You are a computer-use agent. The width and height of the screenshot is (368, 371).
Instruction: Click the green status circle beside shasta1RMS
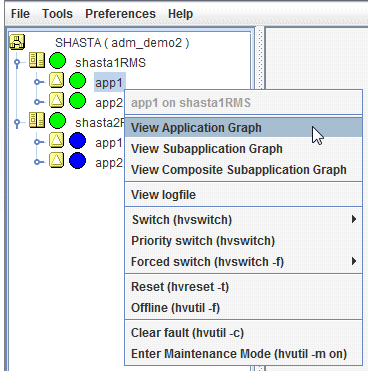[x=57, y=61]
